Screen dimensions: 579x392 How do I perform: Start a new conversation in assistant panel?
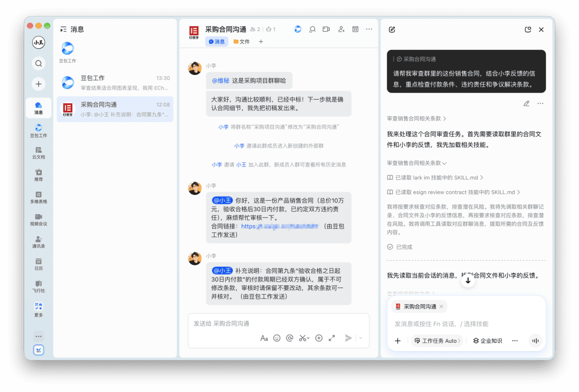click(x=392, y=29)
